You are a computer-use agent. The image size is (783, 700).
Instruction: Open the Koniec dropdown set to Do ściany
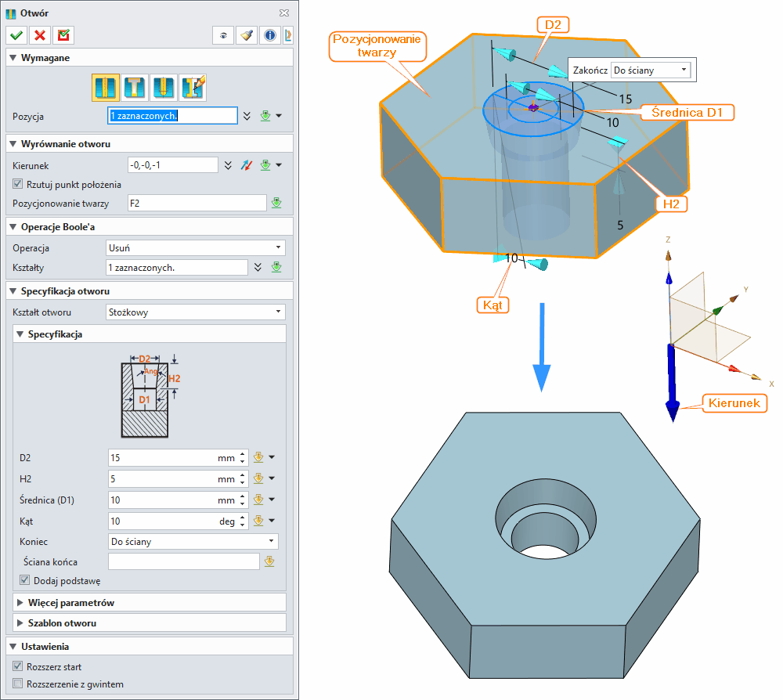tap(192, 541)
